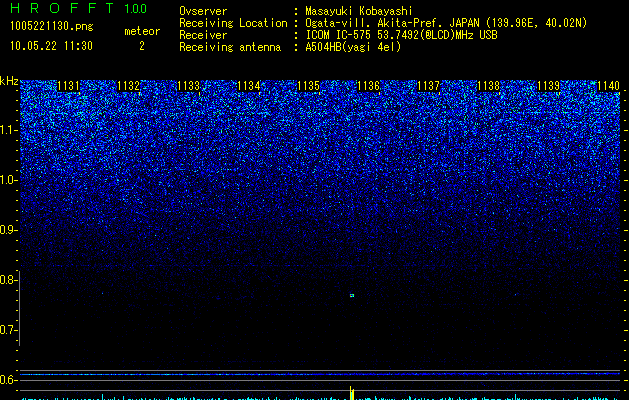The height and width of the screenshot is (400, 629).
Task: Click the 0.6 kHz axis label
Action: (8, 380)
